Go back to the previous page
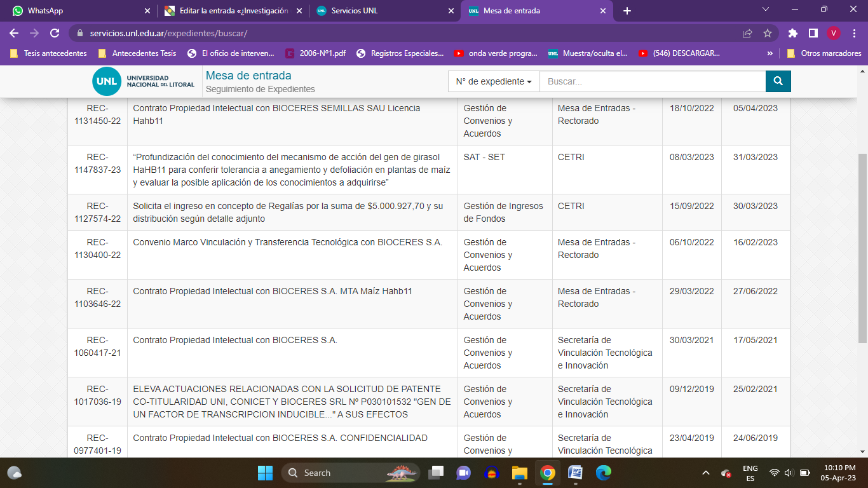Image resolution: width=868 pixels, height=488 pixels. (14, 33)
